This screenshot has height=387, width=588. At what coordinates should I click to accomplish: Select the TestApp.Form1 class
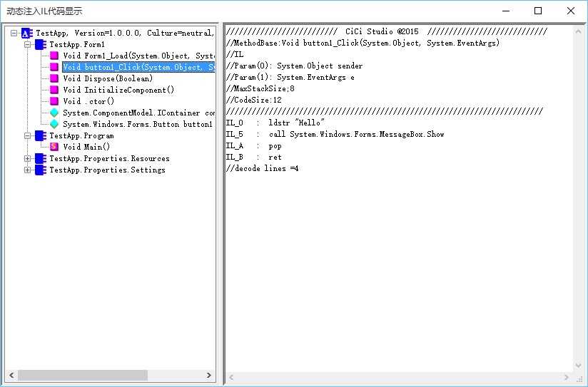coord(77,45)
